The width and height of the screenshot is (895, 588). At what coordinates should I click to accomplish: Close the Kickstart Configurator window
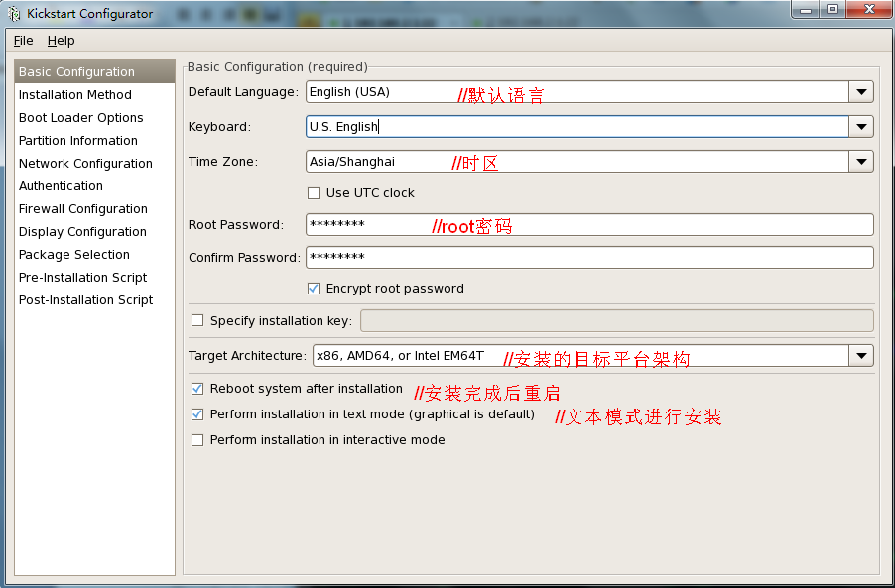coord(869,10)
